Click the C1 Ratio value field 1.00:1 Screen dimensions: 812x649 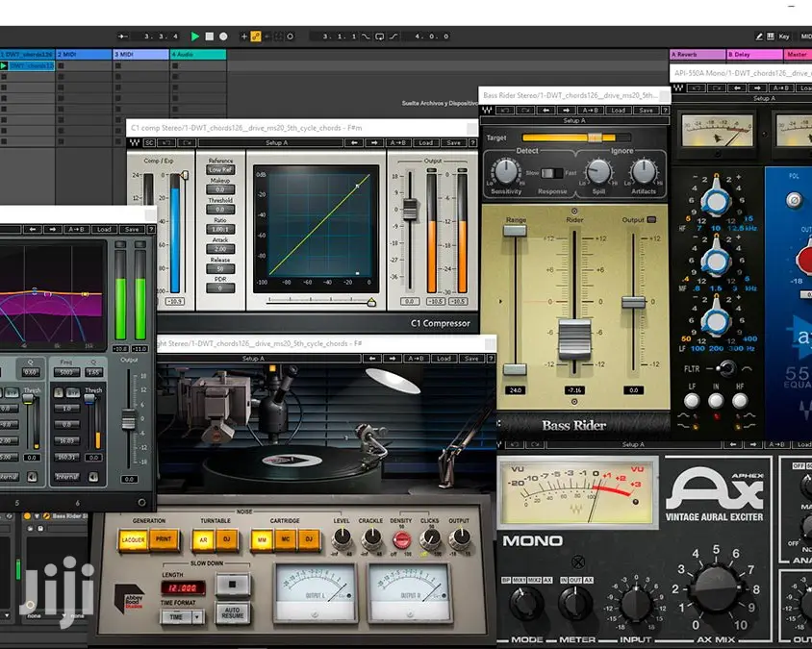tap(220, 229)
